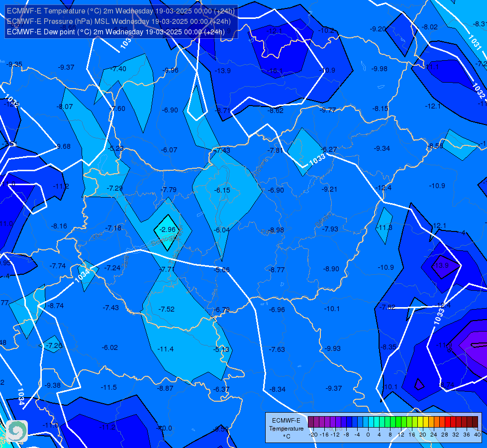The image size is (487, 448).
Task: Click the swirl logo icon in the corner
Action: (x=17, y=431)
